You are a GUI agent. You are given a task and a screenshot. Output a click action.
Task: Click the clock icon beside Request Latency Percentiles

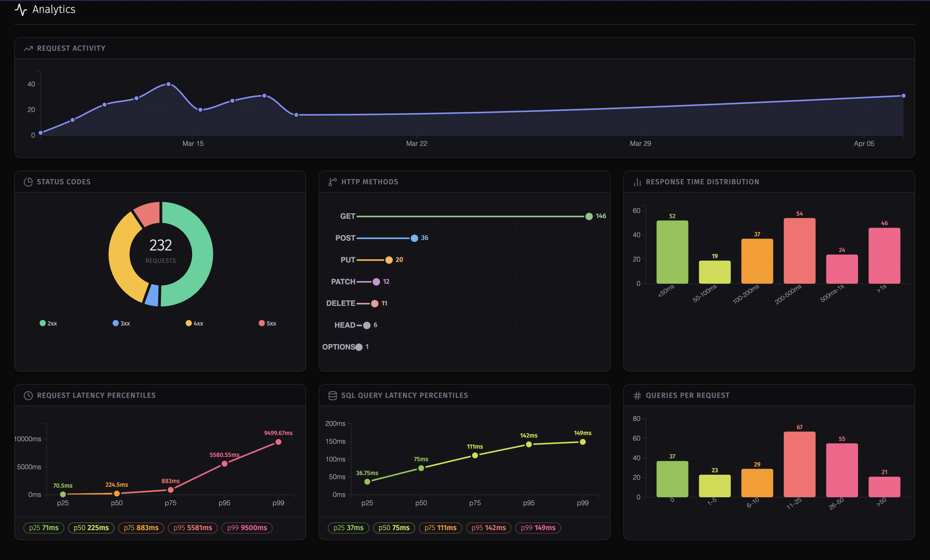click(29, 395)
